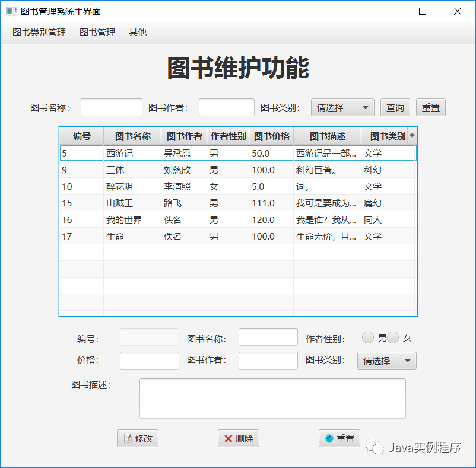The width and height of the screenshot is (476, 468).
Task: Sort by the 图书描述 column header
Action: pyautogui.click(x=327, y=136)
